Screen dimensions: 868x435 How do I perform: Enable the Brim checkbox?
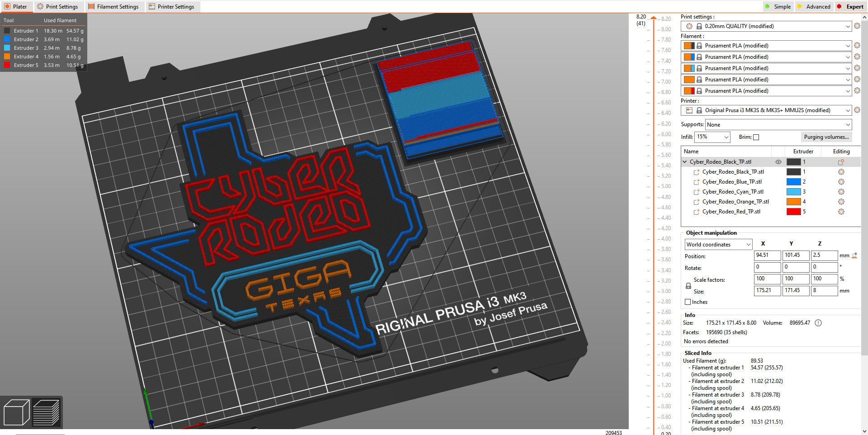tap(756, 137)
